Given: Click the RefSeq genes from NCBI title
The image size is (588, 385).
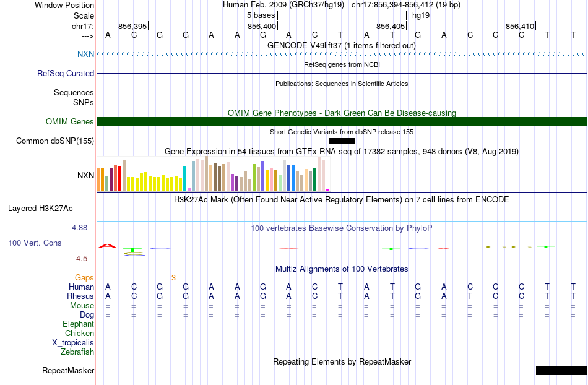Looking at the screenshot, I should coord(342,64).
